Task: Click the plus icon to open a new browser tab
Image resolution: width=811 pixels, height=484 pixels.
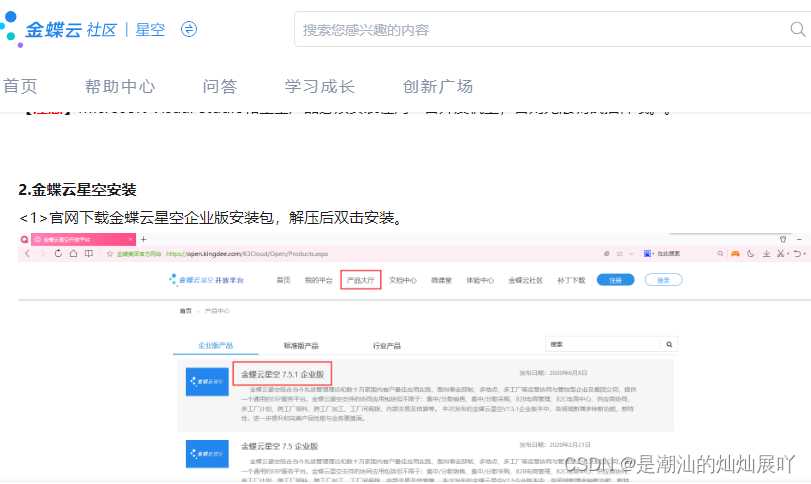Action: (144, 239)
